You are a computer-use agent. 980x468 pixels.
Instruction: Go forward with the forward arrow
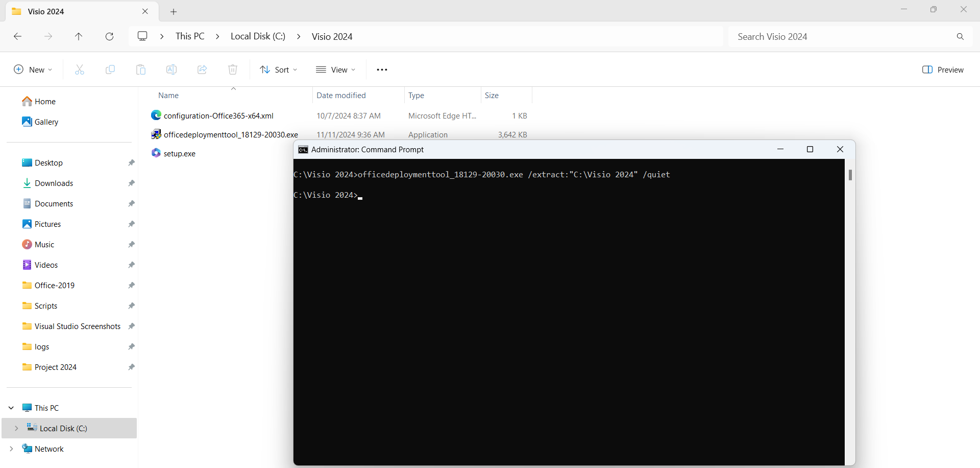click(x=48, y=36)
